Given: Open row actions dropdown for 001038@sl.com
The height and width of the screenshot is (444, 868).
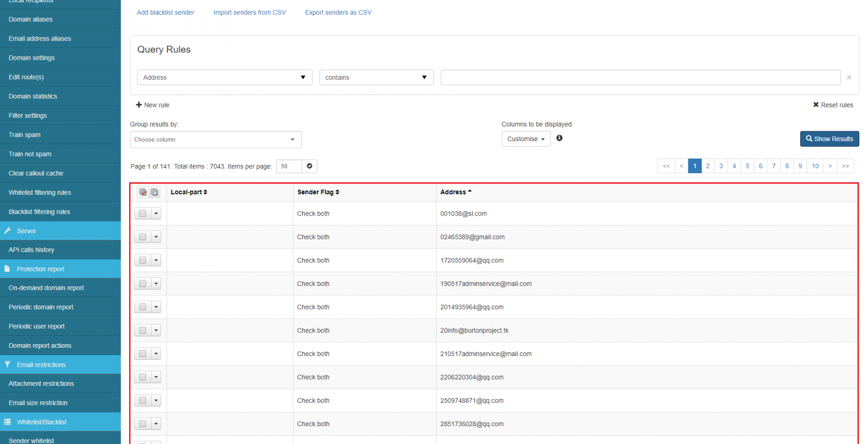Looking at the screenshot, I should pyautogui.click(x=156, y=214).
